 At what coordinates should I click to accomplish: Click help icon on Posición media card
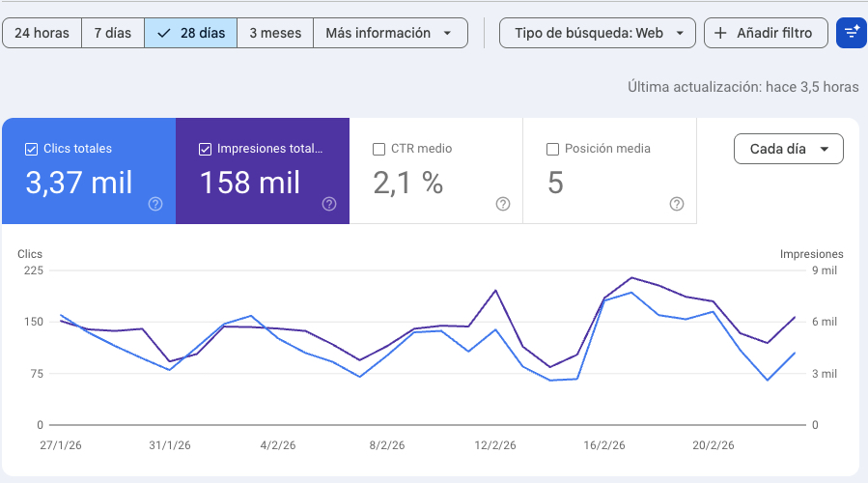pos(677,204)
